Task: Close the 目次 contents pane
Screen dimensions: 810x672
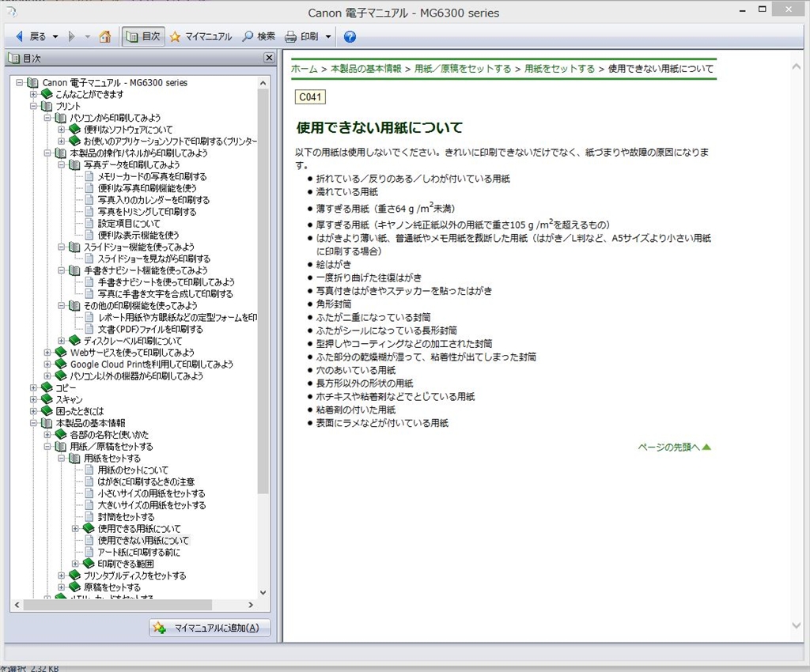Action: [269, 58]
